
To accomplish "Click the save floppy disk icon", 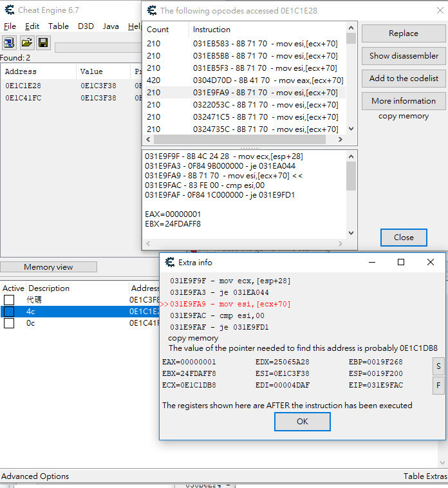I will 43,42.
